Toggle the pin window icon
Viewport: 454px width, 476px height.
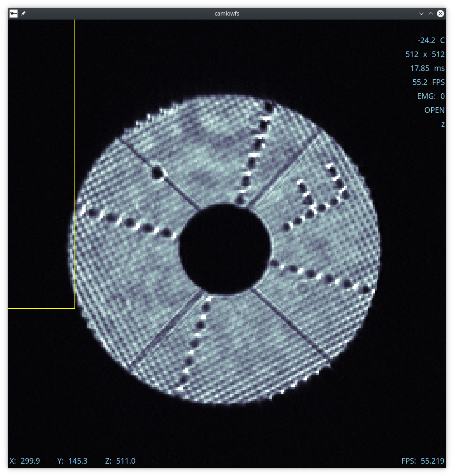coord(23,14)
